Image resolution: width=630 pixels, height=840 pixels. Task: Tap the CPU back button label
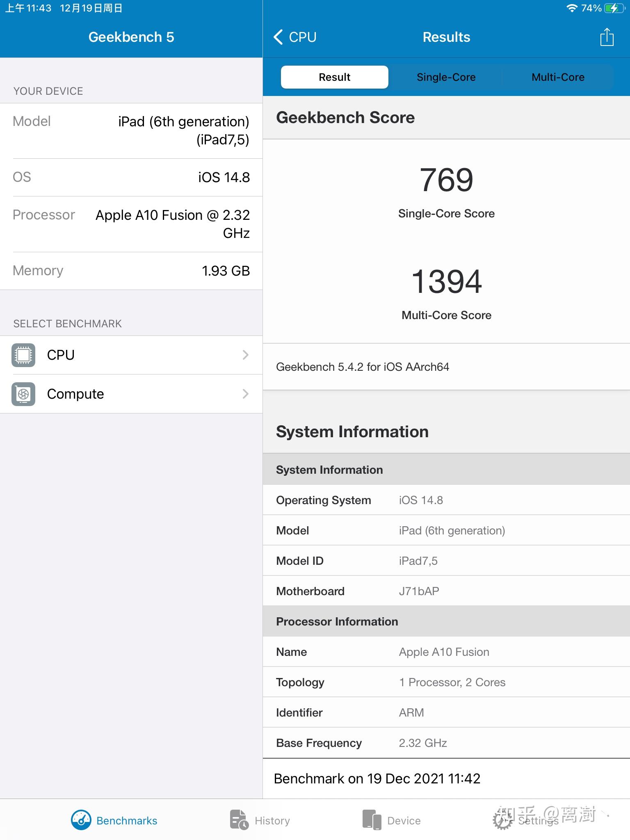point(303,37)
